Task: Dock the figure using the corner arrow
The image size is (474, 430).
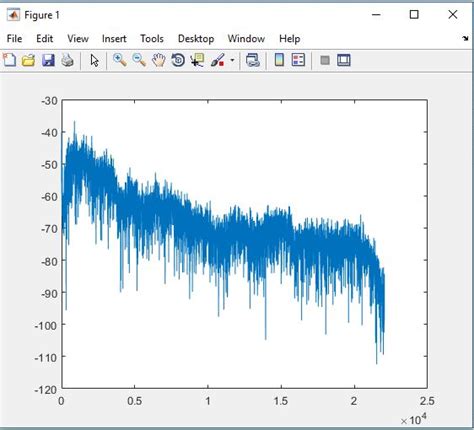Action: click(465, 39)
